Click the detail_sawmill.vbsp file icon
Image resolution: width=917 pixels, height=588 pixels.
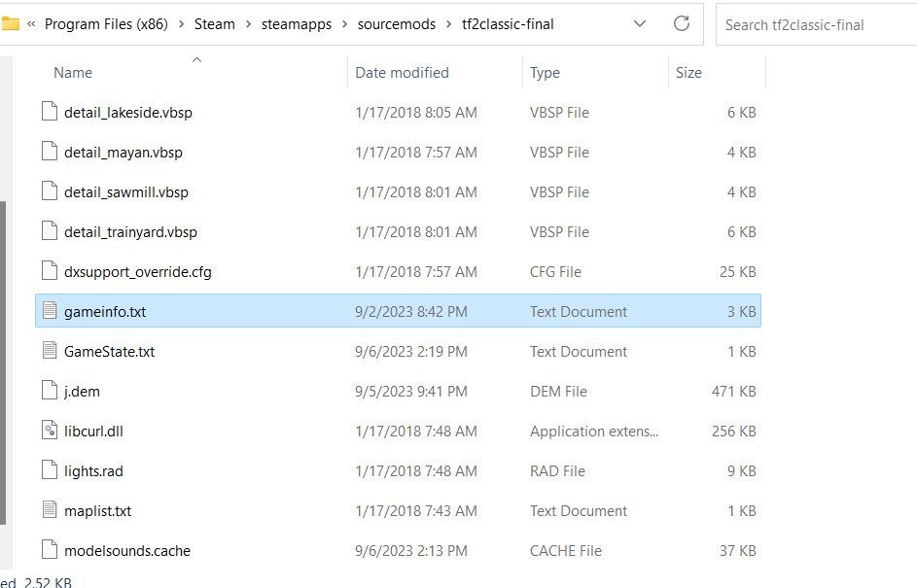pyautogui.click(x=50, y=190)
